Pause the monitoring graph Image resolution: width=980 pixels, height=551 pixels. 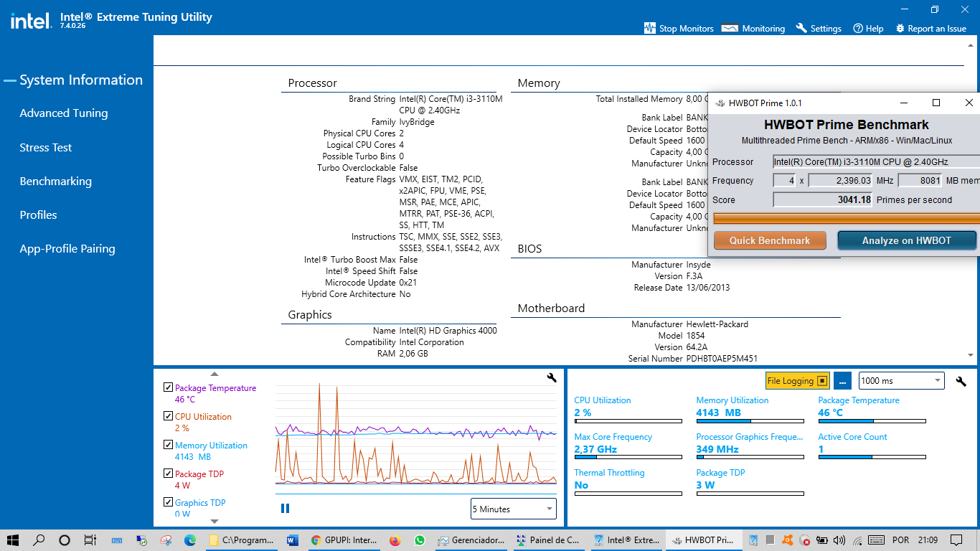coord(285,508)
